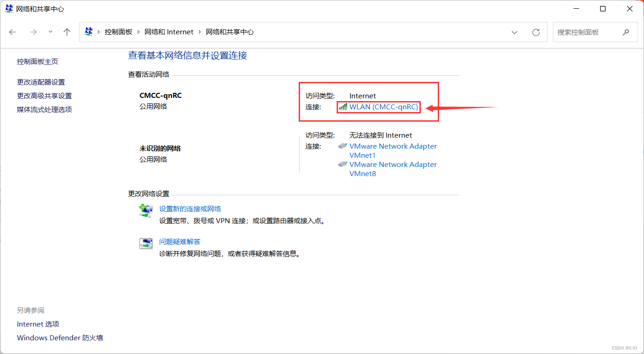Open 更改适配器设置
This screenshot has height=354, width=644.
(x=41, y=82)
